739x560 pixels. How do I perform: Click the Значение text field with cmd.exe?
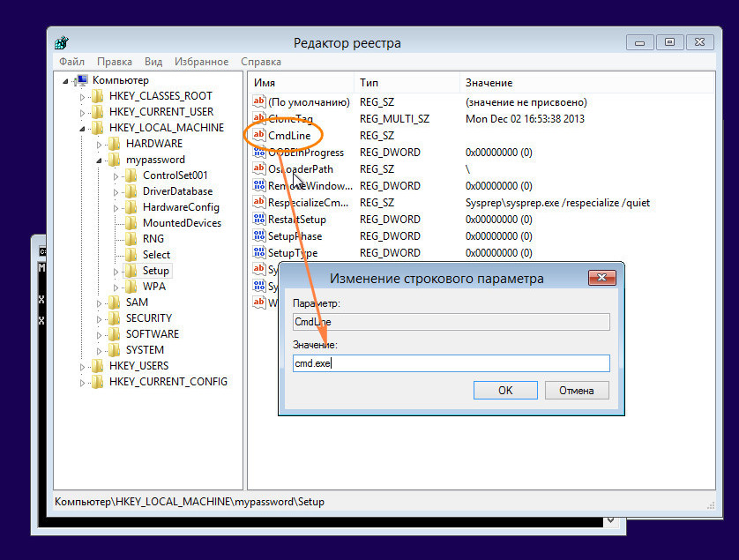tap(451, 363)
